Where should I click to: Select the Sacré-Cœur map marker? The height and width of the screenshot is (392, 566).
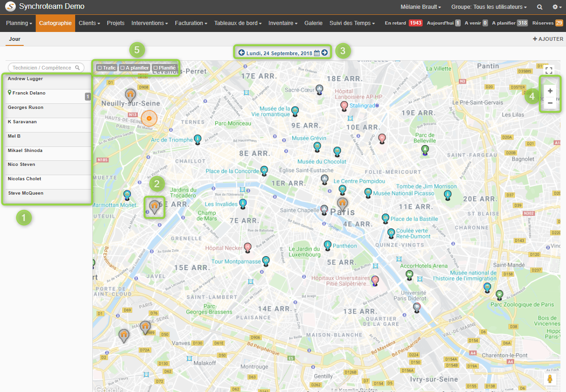pyautogui.click(x=319, y=89)
